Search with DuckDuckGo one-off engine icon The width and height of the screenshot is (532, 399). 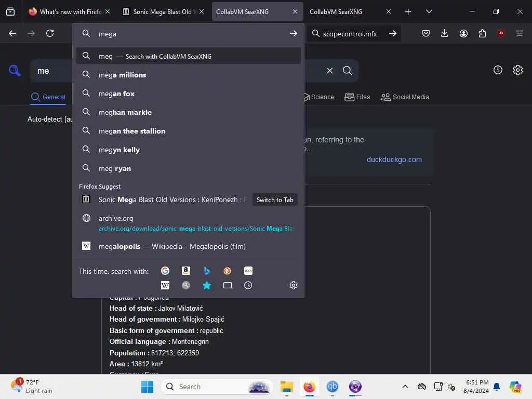(x=228, y=270)
